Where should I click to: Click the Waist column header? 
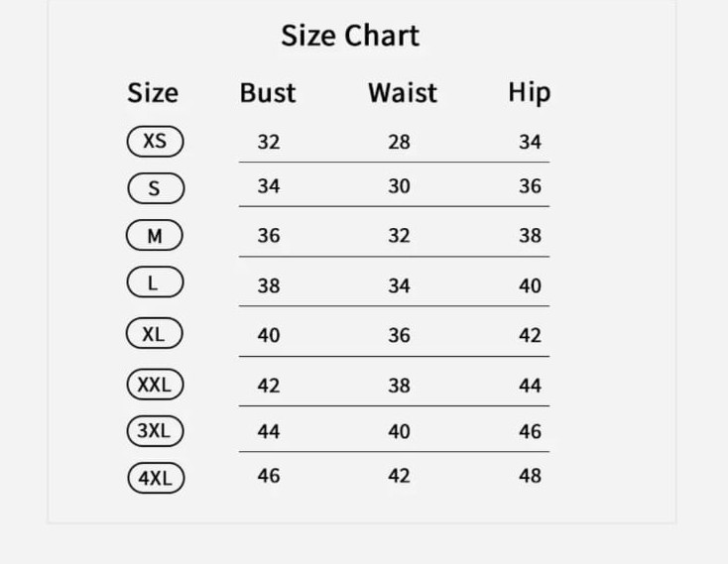point(402,93)
